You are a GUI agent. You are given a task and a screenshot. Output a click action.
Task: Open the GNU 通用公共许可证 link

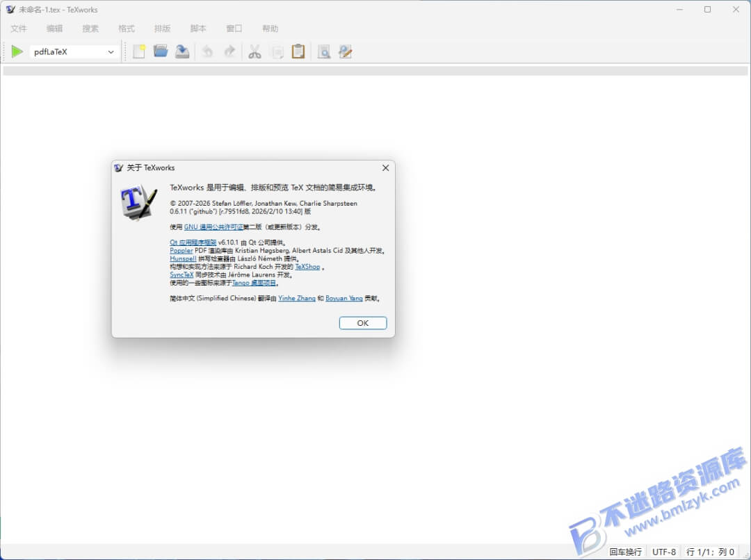[213, 227]
